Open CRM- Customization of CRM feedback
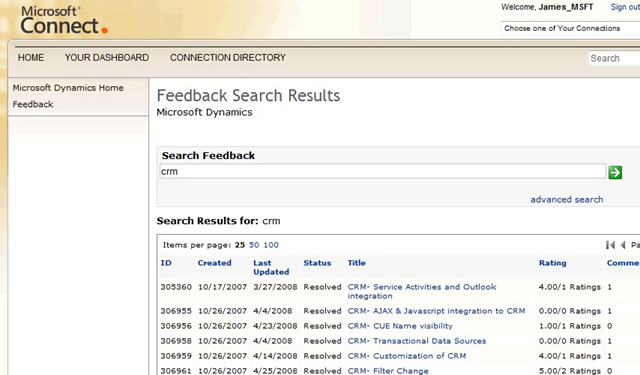 [407, 356]
